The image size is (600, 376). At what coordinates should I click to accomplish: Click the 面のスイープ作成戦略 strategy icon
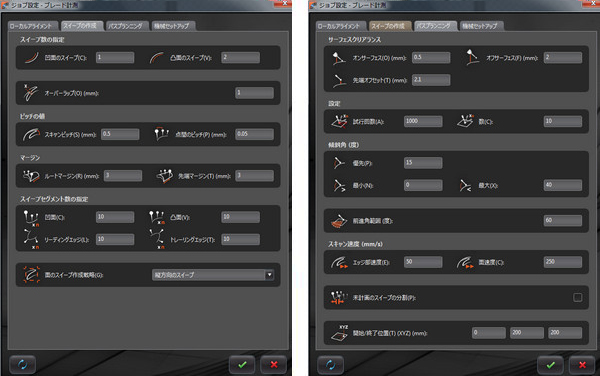click(x=31, y=275)
